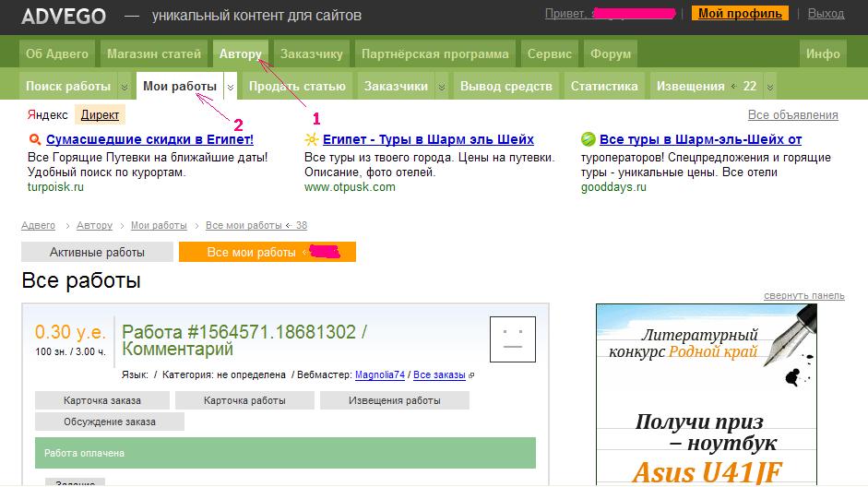Open the Сервис tab
Screen dimensions: 868x487
click(549, 53)
